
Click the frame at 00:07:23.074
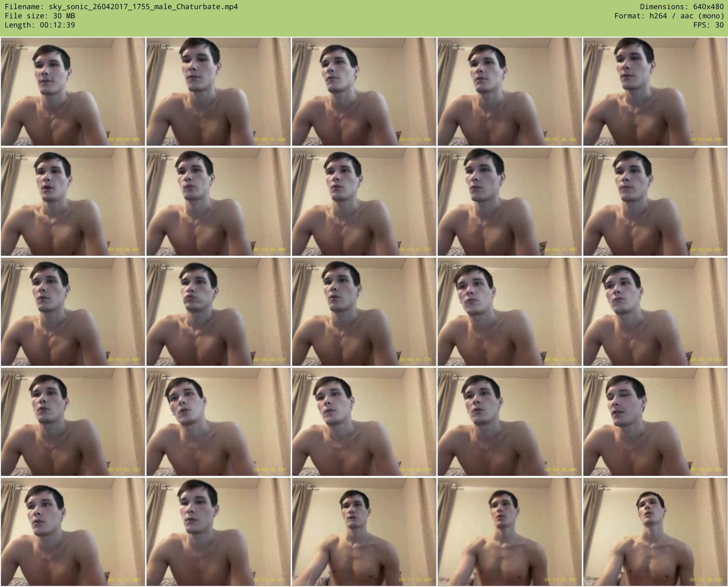point(655,312)
